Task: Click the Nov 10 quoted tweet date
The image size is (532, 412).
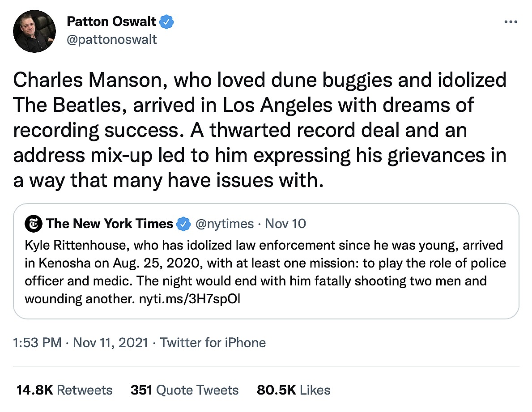Action: tap(285, 224)
